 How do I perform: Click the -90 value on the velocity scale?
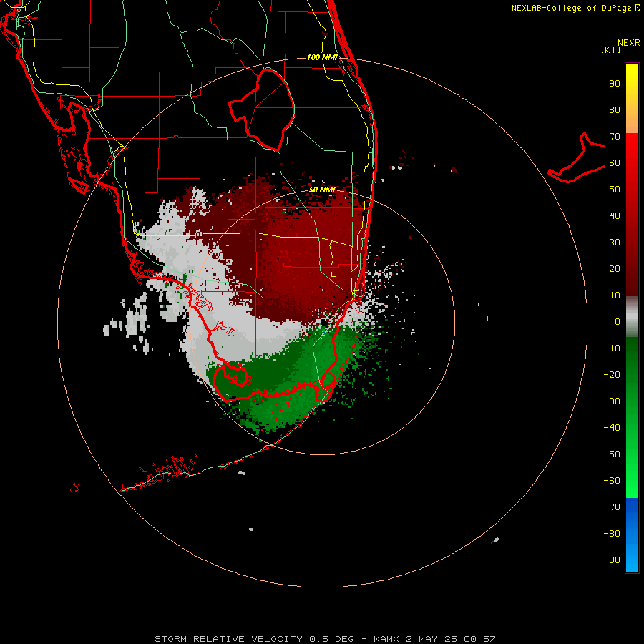pyautogui.click(x=612, y=560)
